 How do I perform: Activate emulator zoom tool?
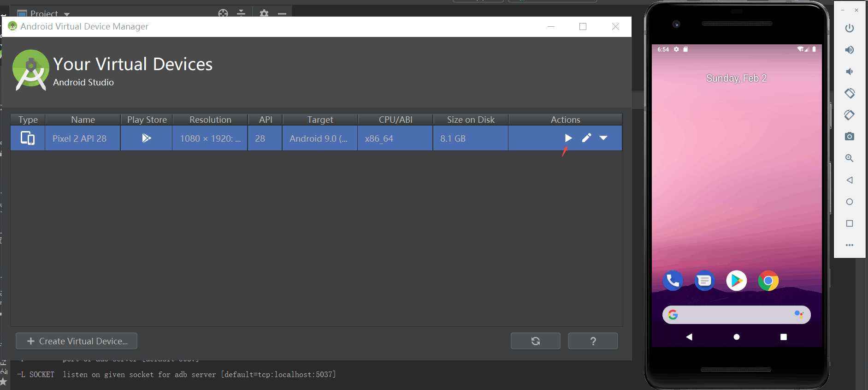click(x=850, y=158)
